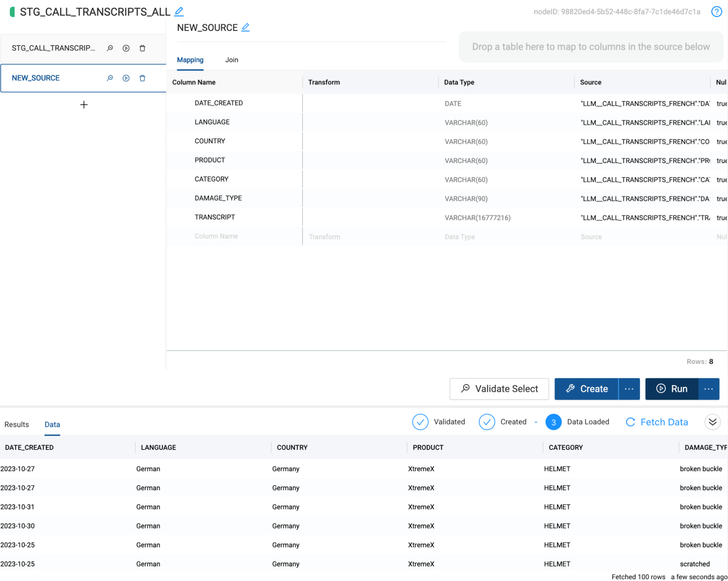The image size is (728, 581).
Task: Delete the STG_CALL_TRANSCRIP... source trash icon
Action: 142,48
